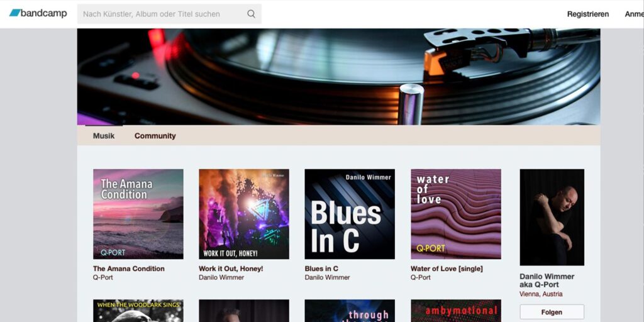Click the search magnifier icon
This screenshot has width=644, height=322.
coord(251,14)
